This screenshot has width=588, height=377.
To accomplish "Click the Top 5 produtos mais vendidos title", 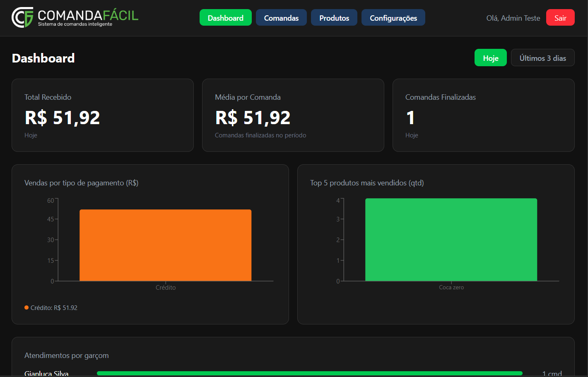I will point(366,182).
